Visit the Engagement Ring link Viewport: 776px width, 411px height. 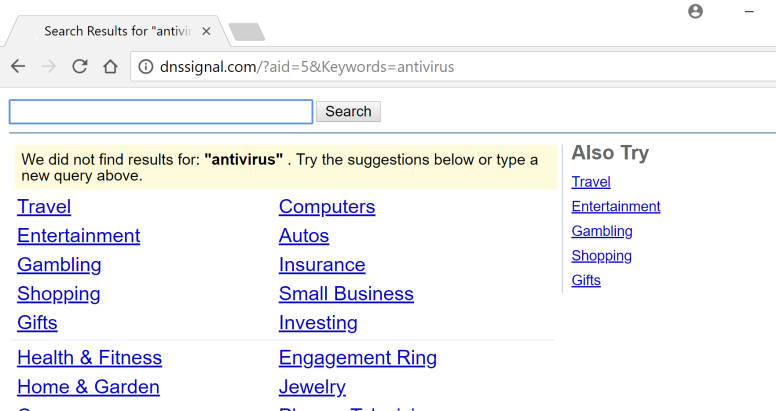point(358,358)
